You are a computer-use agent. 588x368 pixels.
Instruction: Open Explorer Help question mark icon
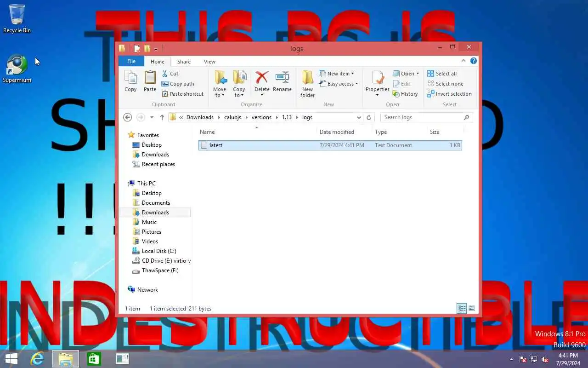(x=474, y=61)
